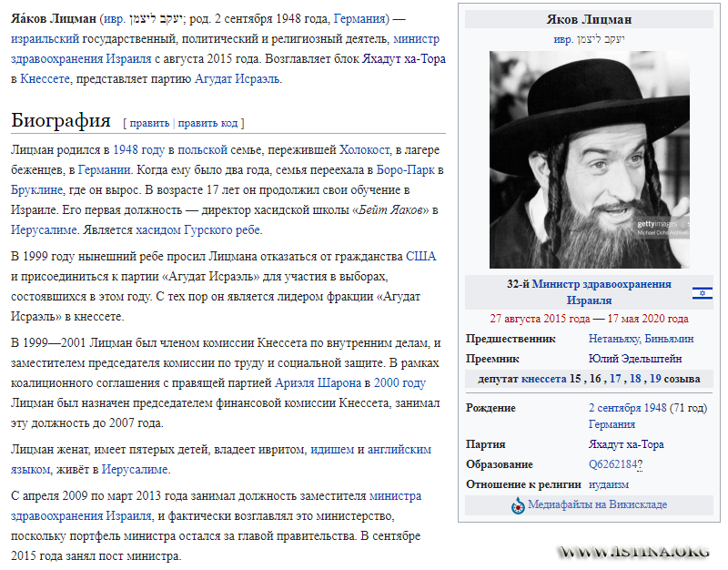Click 'править' next to Биография heading
This screenshot has height=570, width=728.
[149, 123]
